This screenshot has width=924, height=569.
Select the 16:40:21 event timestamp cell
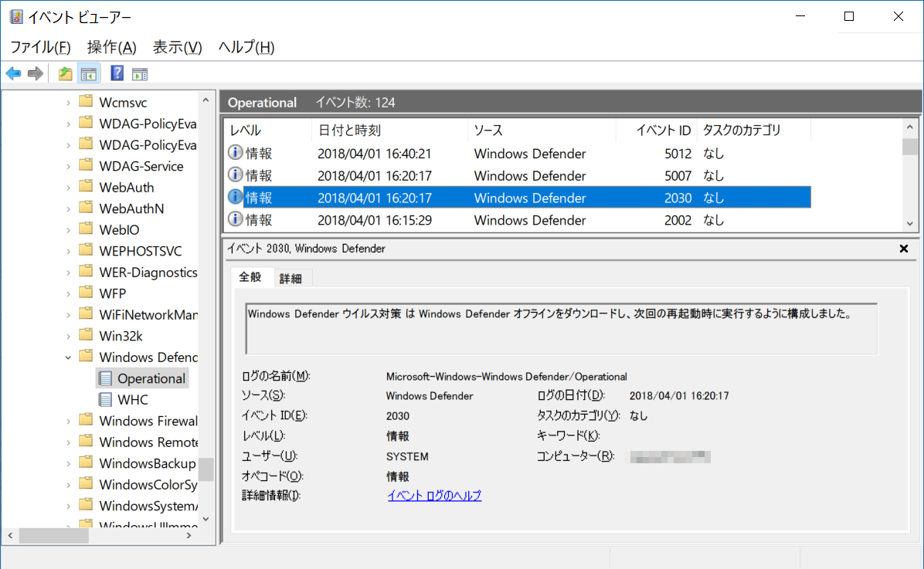coord(374,154)
